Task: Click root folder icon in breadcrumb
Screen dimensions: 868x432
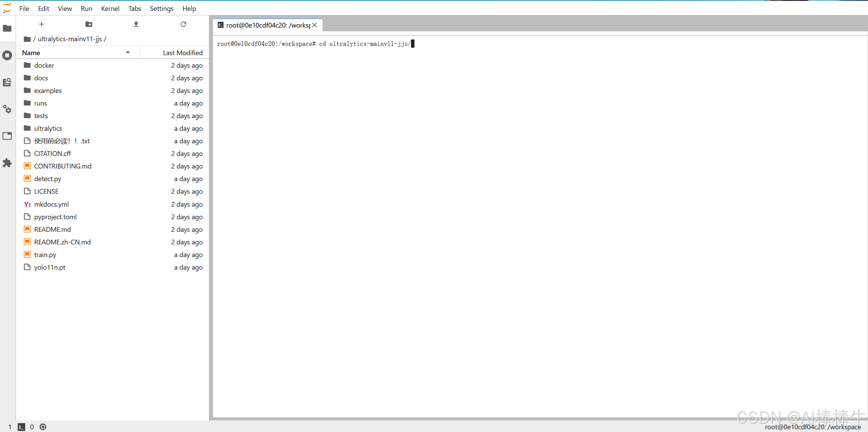Action: 27,39
